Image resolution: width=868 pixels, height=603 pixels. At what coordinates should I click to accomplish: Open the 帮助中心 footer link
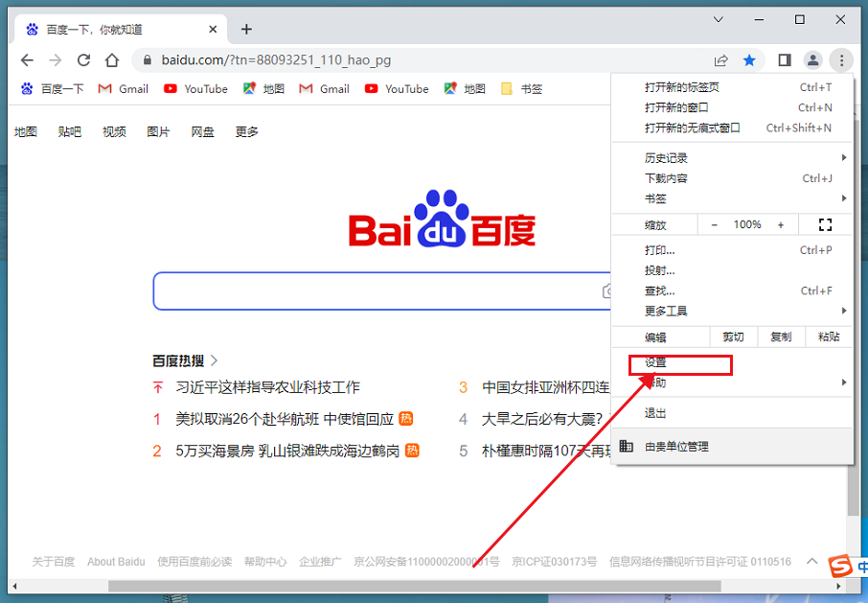[x=265, y=562]
